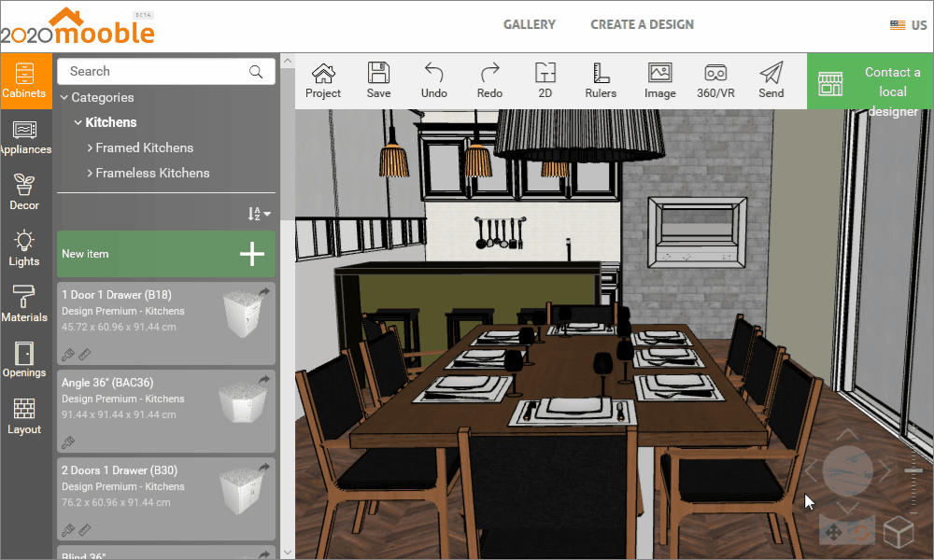
Task: Move camera down with navigation arrow
Action: click(848, 508)
